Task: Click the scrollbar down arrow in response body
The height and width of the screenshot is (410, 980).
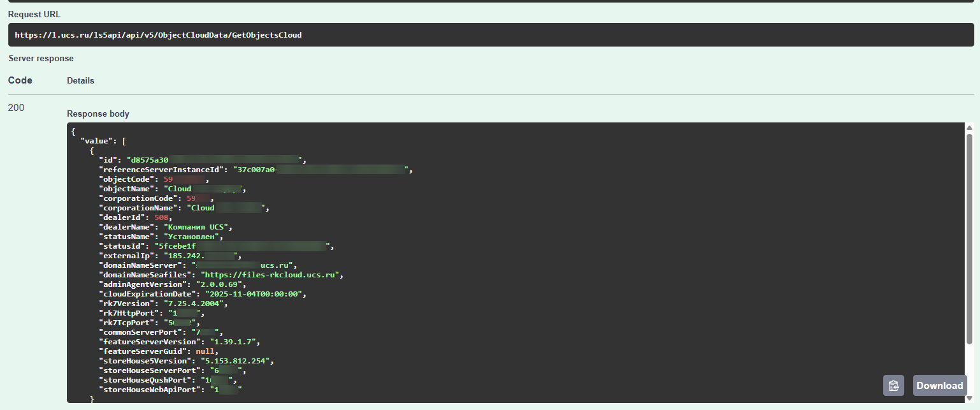Action: point(969,399)
